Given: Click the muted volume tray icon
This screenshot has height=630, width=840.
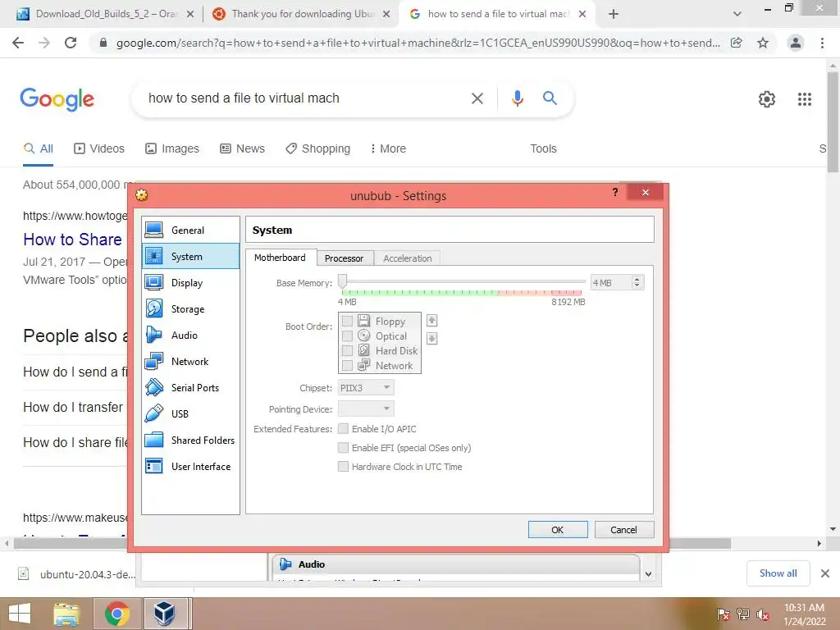Looking at the screenshot, I should pos(762,614).
